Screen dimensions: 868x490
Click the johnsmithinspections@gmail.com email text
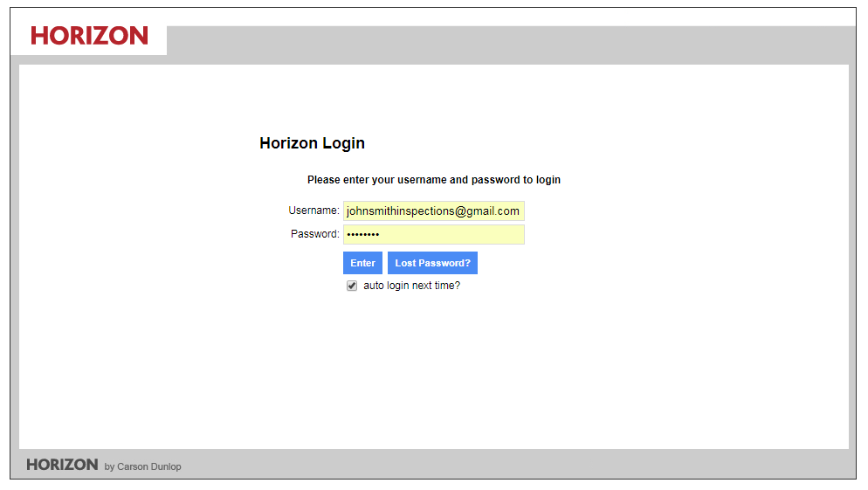[432, 211]
